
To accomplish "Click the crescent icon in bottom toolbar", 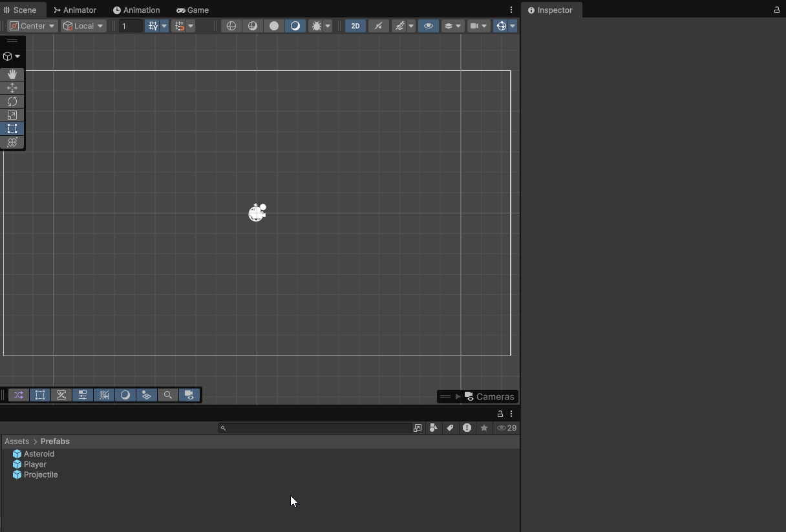I will point(125,395).
